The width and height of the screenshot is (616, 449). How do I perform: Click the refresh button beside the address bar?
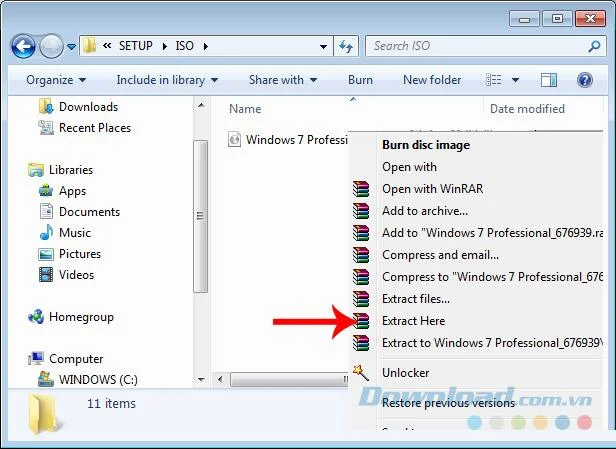click(346, 46)
